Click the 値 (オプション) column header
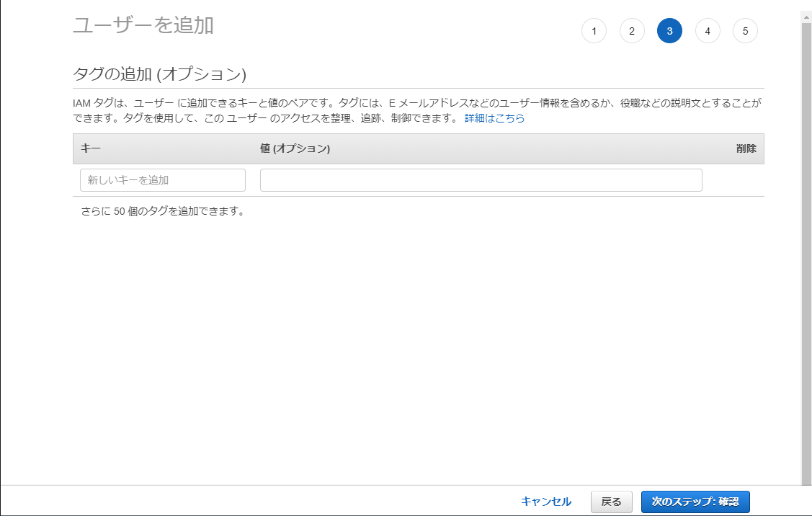The height and width of the screenshot is (516, 812). [295, 148]
